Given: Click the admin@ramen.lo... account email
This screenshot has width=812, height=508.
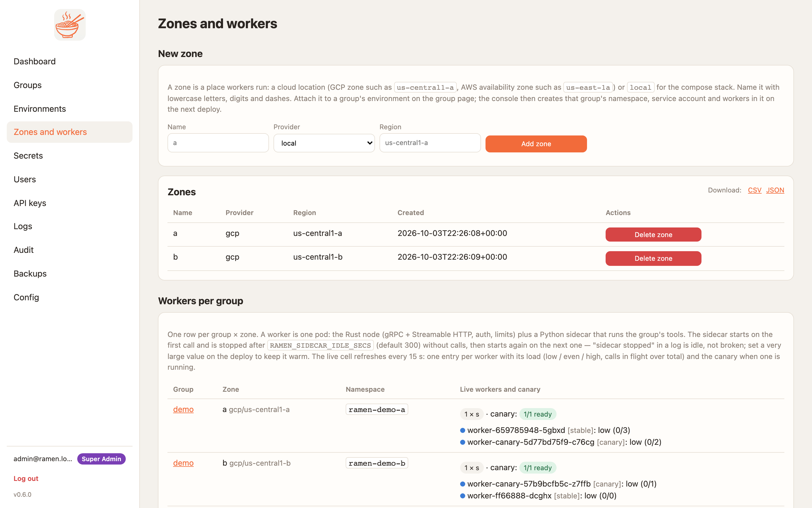Looking at the screenshot, I should coord(43,459).
